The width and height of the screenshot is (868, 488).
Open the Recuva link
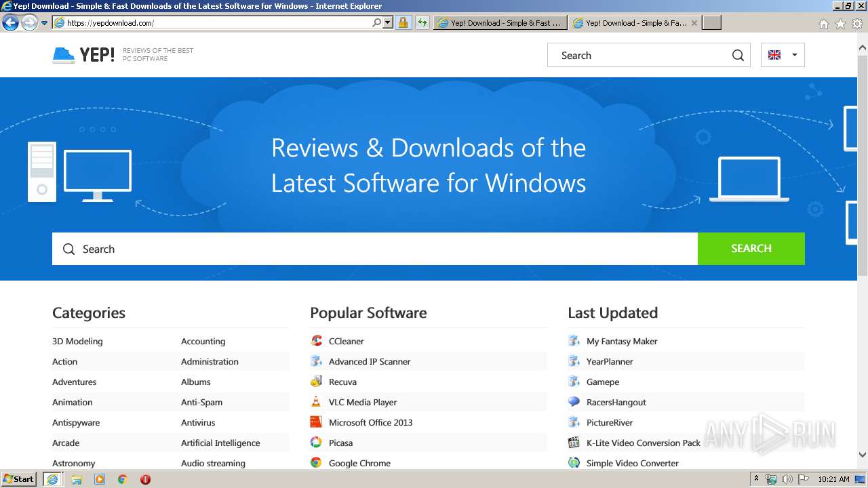pyautogui.click(x=342, y=382)
